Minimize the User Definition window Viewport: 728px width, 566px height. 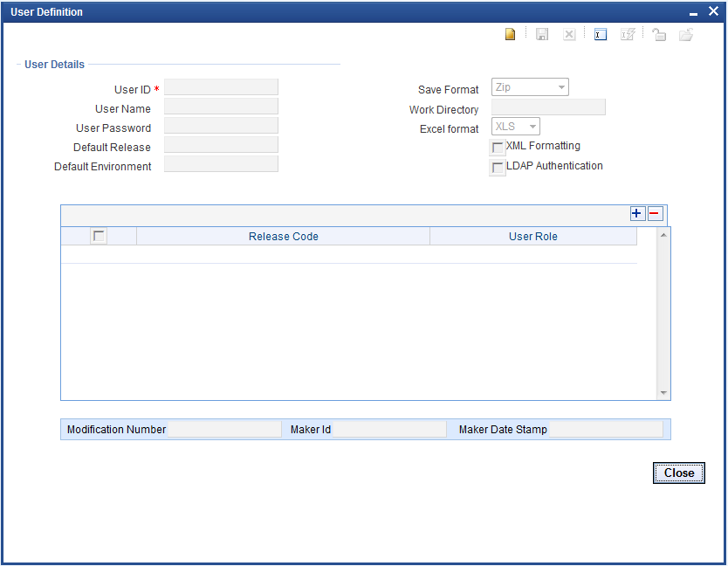[693, 12]
